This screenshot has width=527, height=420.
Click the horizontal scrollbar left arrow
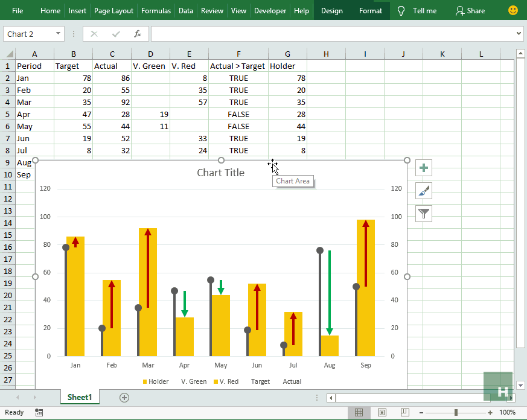pos(331,398)
